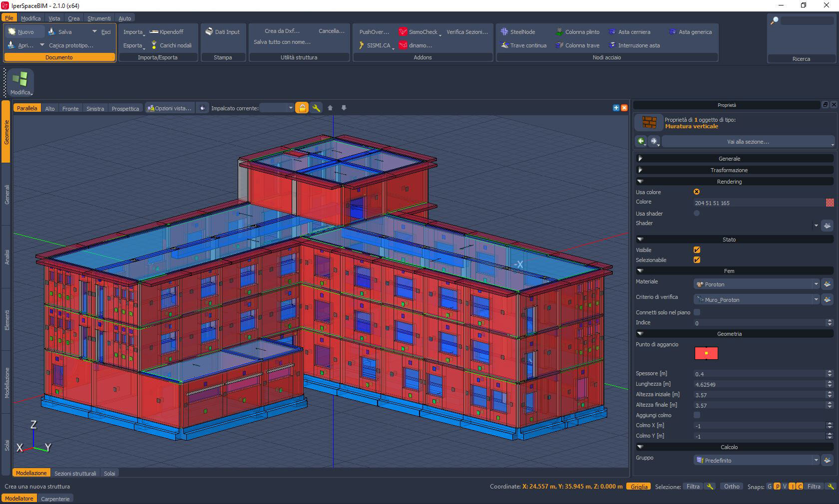Click the wrench icon beside the lock
The width and height of the screenshot is (839, 504).
point(316,108)
